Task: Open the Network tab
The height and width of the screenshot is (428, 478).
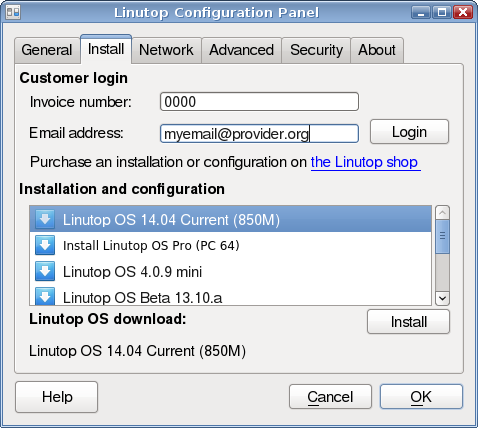Action: pos(166,50)
